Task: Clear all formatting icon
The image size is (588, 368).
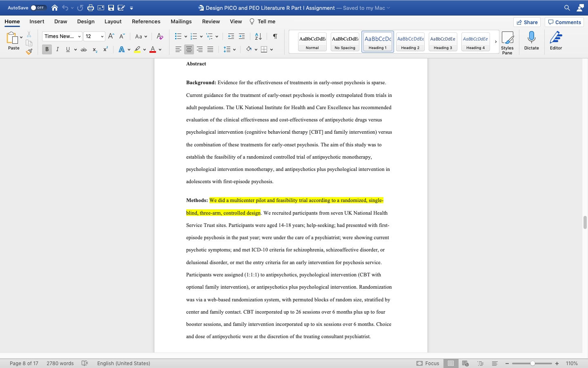Action: coord(160,36)
